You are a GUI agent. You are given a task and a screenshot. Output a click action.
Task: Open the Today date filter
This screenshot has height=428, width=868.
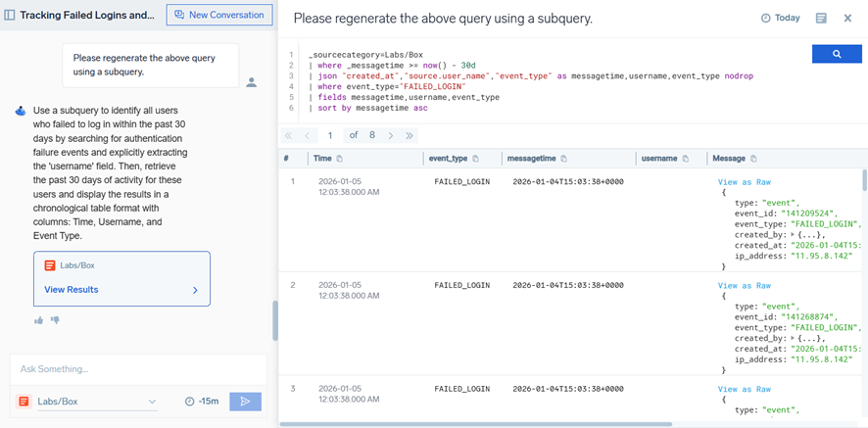coord(781,19)
